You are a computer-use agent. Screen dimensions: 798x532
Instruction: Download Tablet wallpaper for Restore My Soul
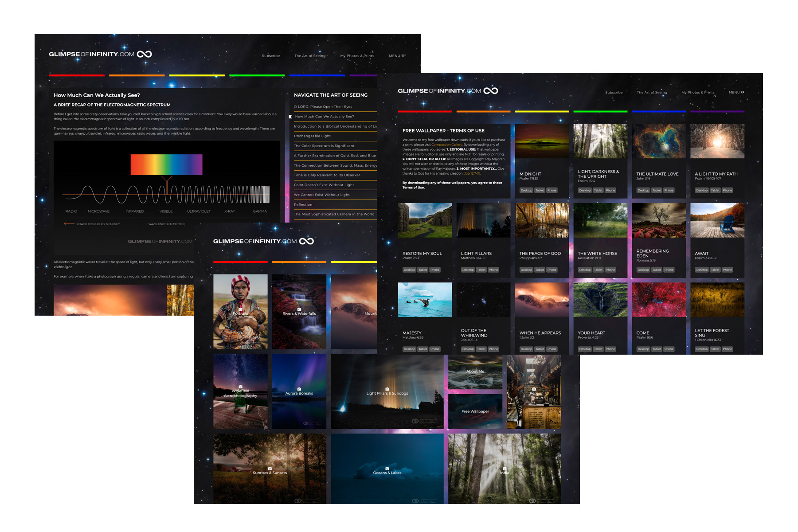(422, 270)
